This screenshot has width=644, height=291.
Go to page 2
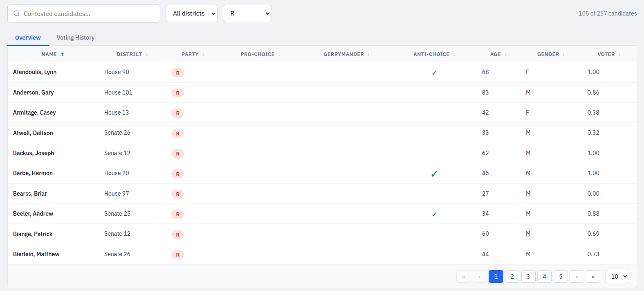click(x=512, y=277)
